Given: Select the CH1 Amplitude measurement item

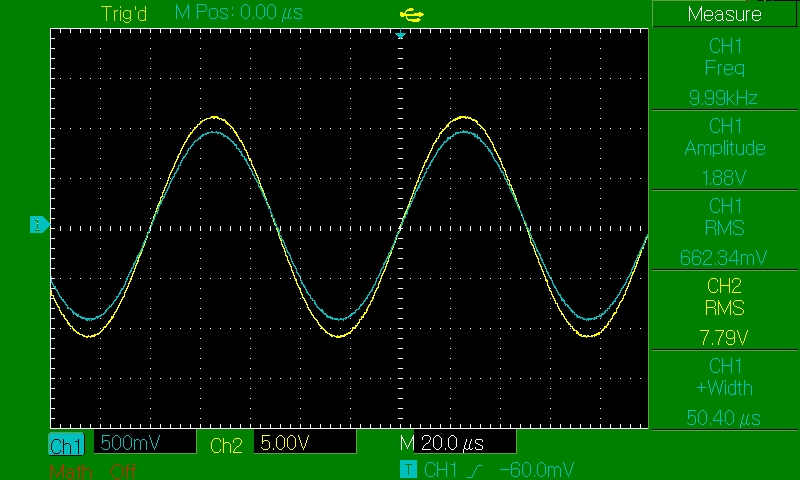Looking at the screenshot, I should point(724,149).
